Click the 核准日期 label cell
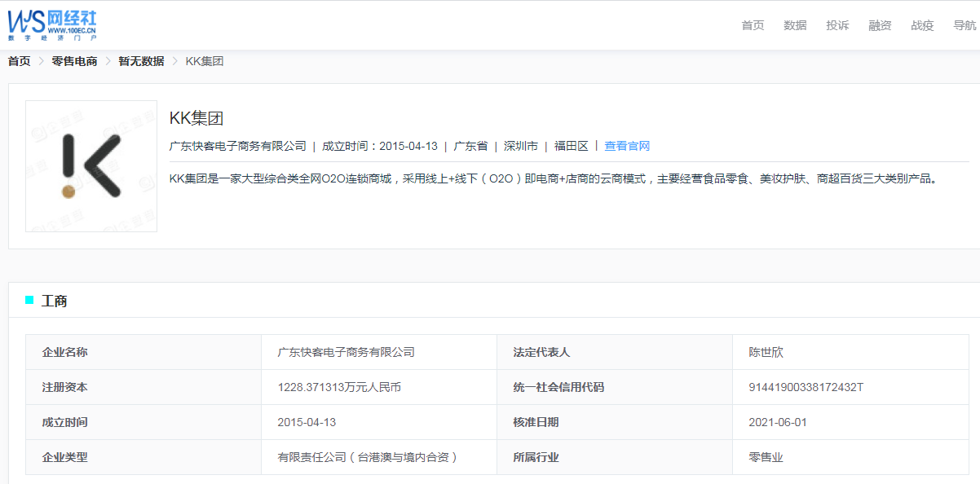Screen dimensions: 980x484 click(615, 422)
